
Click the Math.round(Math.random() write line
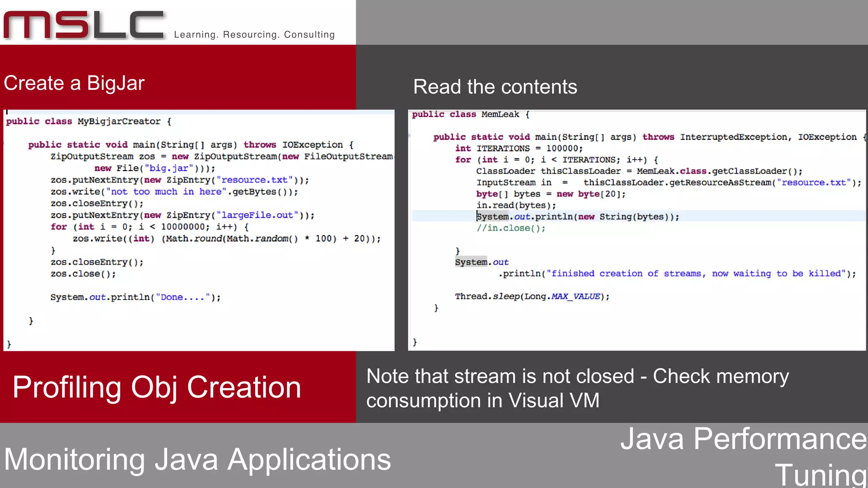point(227,239)
